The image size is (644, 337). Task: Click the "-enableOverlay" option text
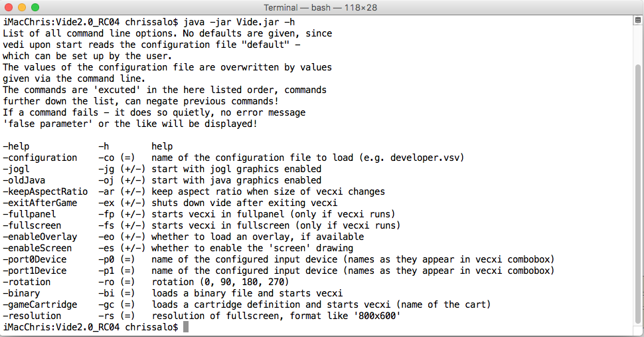coord(40,237)
